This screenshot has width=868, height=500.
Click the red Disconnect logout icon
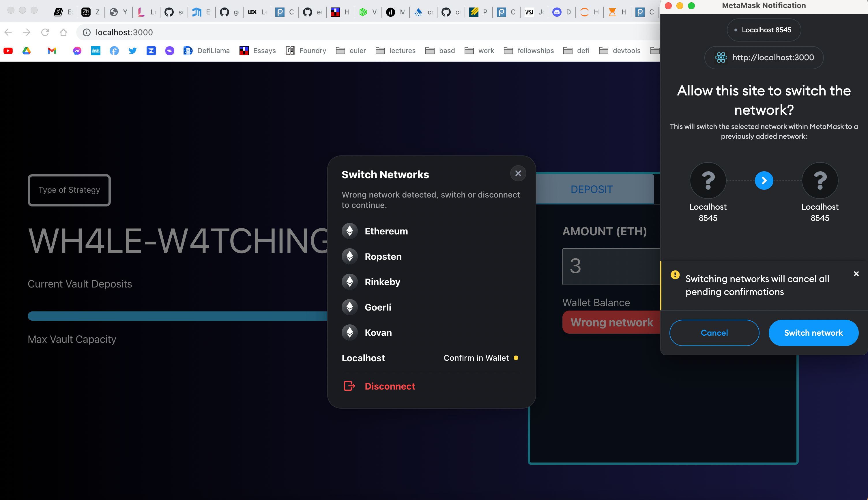pyautogui.click(x=349, y=386)
